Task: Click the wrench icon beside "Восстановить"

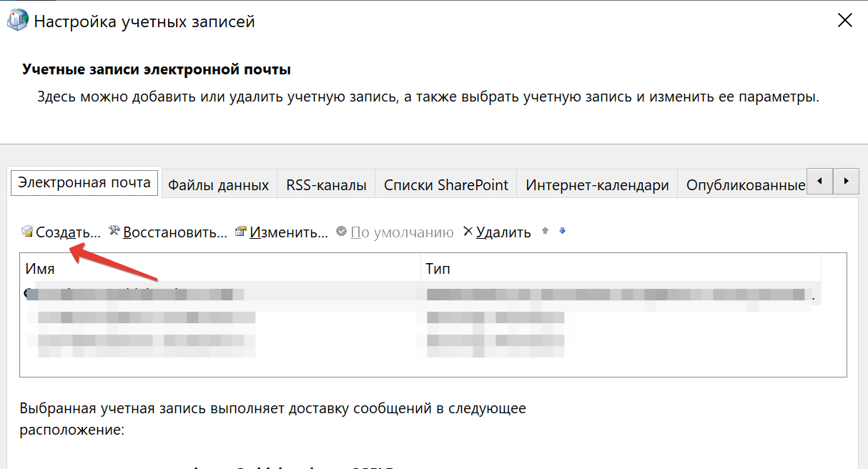Action: pos(114,232)
